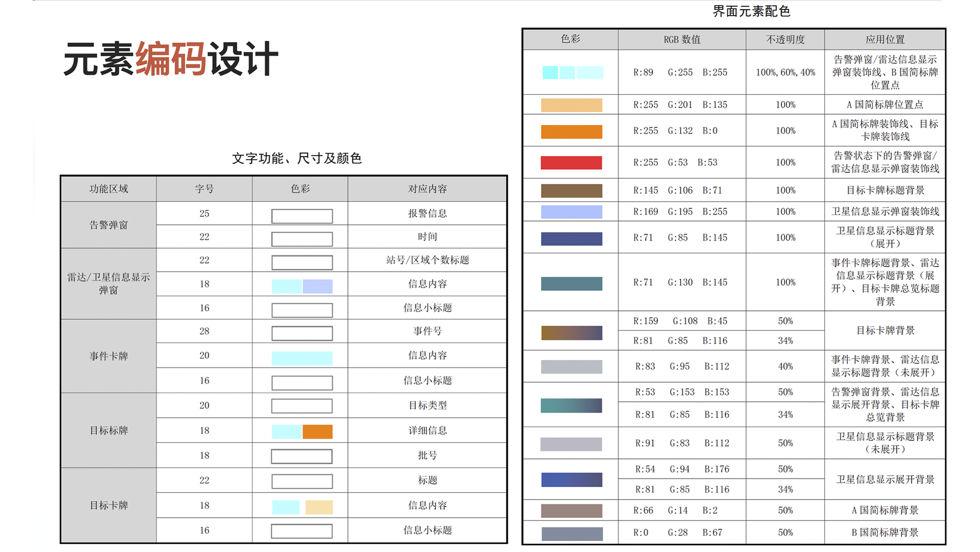Select the 对应内容 column header

tap(427, 189)
